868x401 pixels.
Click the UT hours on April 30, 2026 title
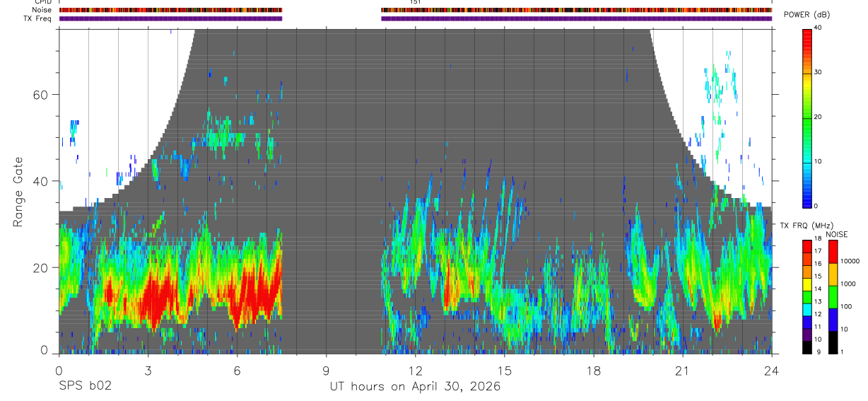point(415,387)
